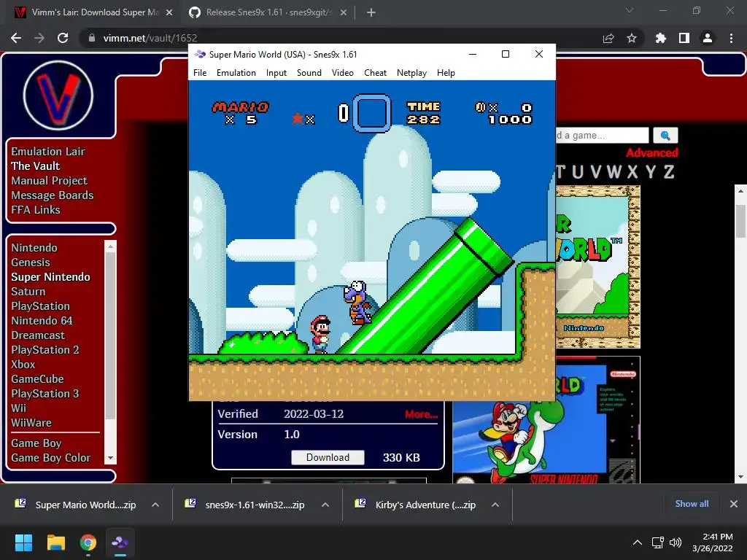Viewport: 747px width, 560px height.
Task: Select GameCube in the systems list
Action: 38,379
